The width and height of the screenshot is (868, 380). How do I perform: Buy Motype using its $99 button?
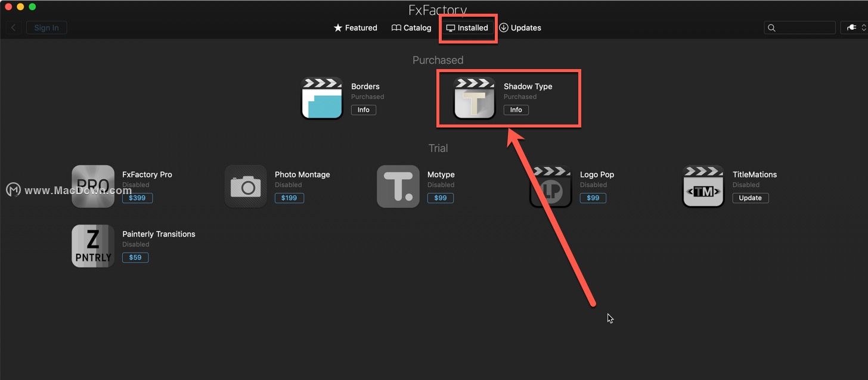tap(441, 198)
